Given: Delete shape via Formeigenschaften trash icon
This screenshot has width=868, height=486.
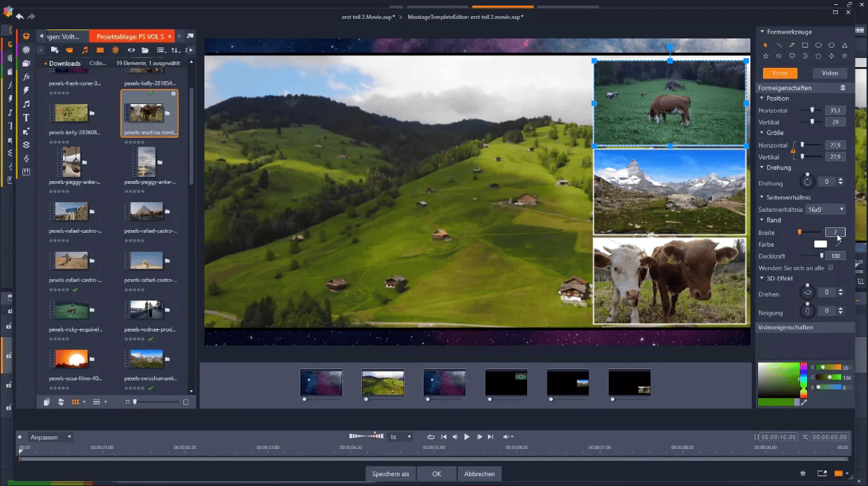Looking at the screenshot, I should point(843,88).
